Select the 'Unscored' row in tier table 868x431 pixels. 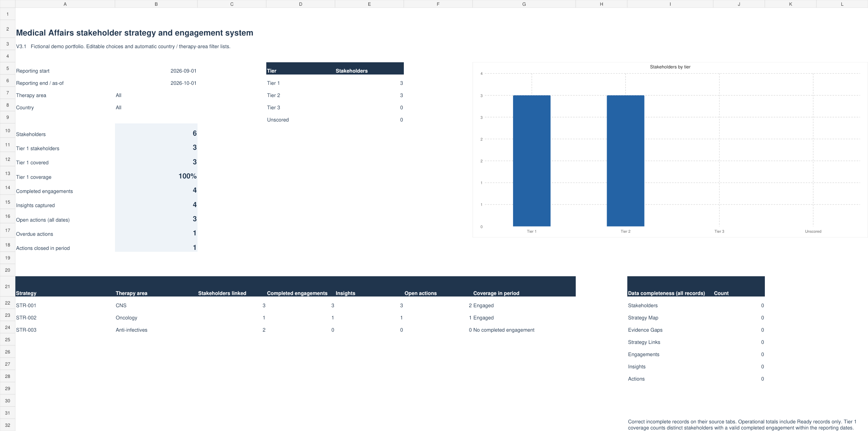[335, 117]
